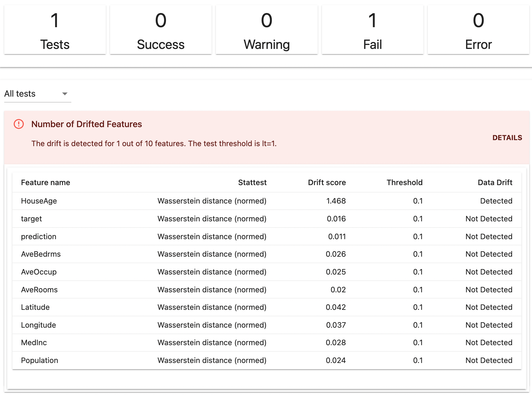The image size is (532, 395).
Task: Select the Population feature row
Action: pos(267,361)
